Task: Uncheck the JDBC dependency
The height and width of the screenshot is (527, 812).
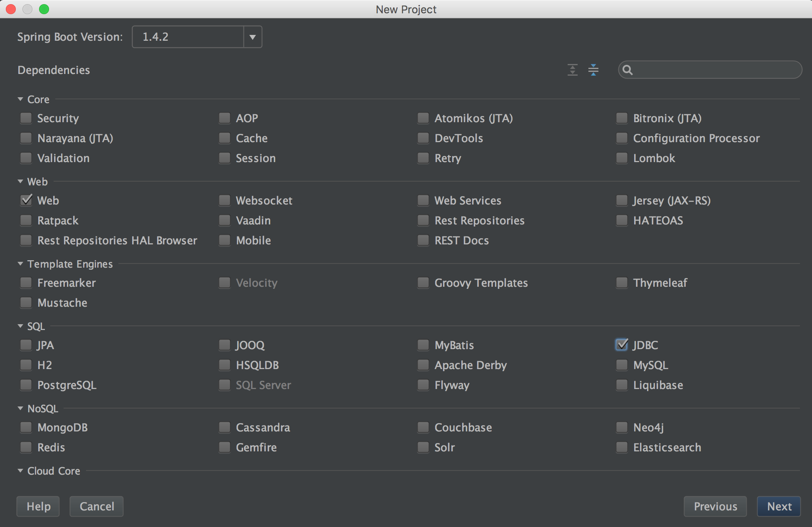Action: [x=622, y=345]
